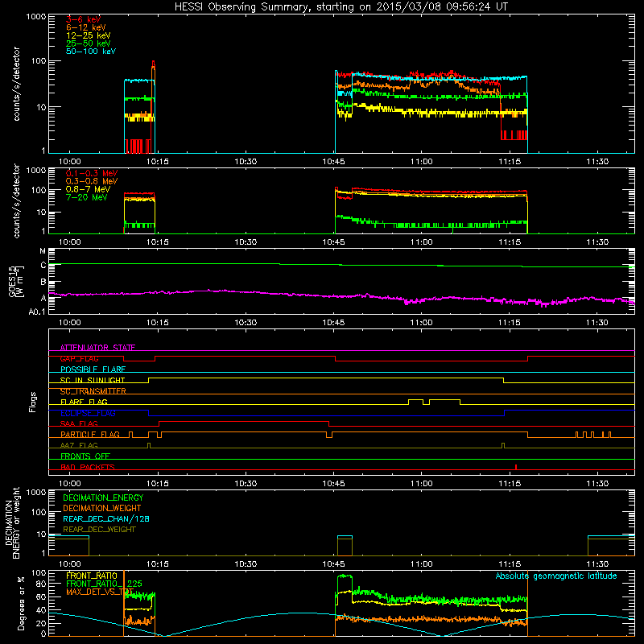Select the DECIMATION_ENERGY legend label
The height and width of the screenshot is (644, 644).
(103, 497)
